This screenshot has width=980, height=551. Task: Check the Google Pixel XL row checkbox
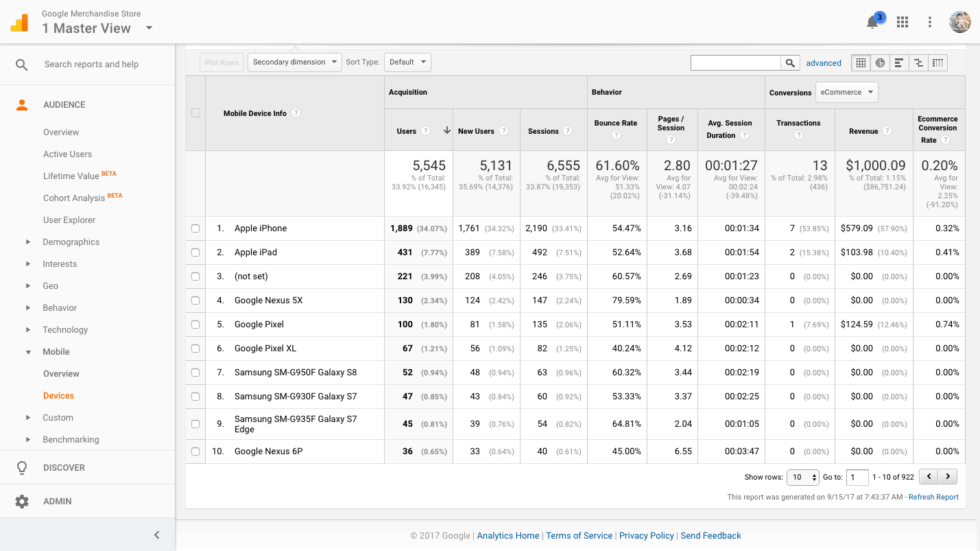[195, 349]
